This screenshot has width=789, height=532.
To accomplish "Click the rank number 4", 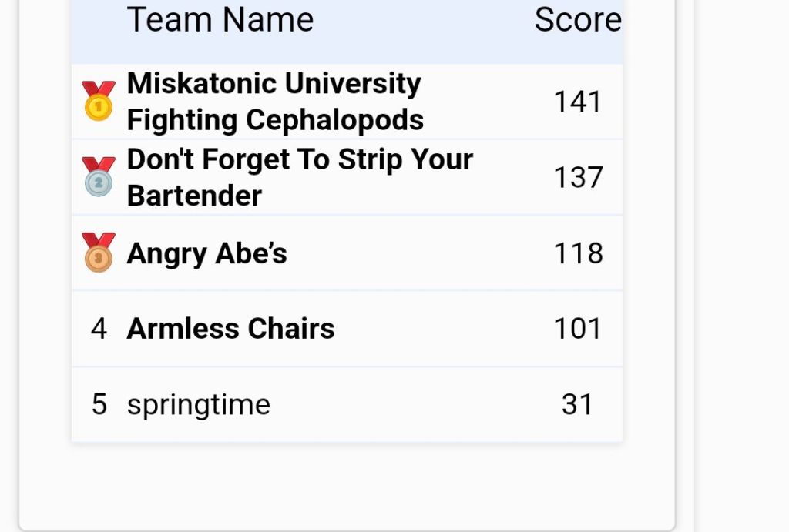I will pyautogui.click(x=99, y=329).
